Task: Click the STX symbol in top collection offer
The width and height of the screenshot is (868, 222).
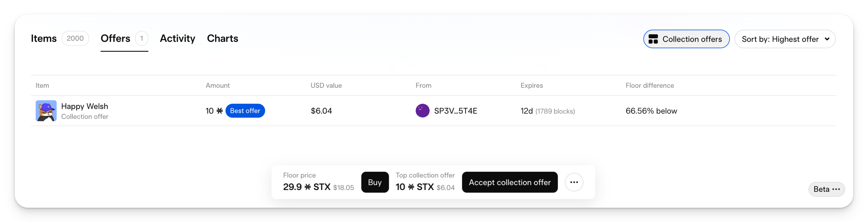Action: click(x=411, y=187)
